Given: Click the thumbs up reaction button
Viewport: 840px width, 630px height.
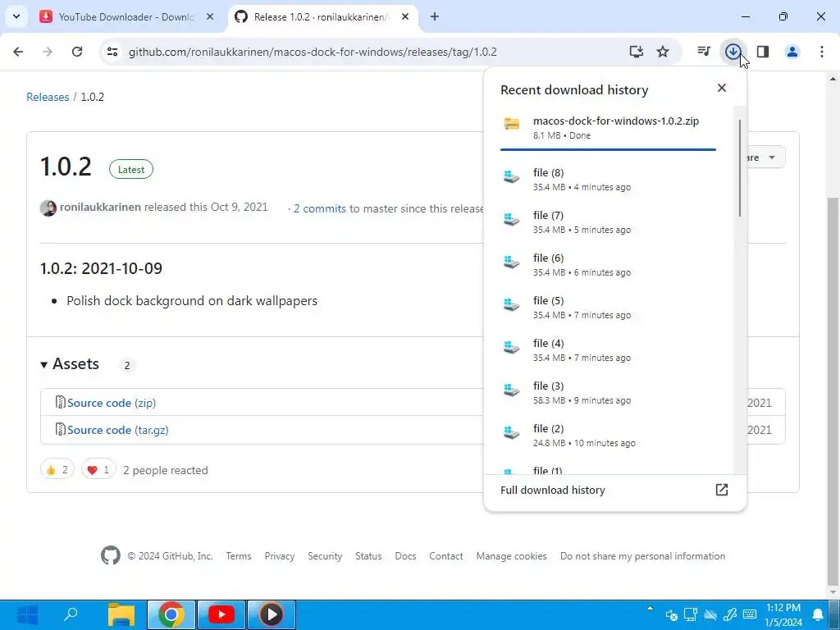Looking at the screenshot, I should pos(57,470).
